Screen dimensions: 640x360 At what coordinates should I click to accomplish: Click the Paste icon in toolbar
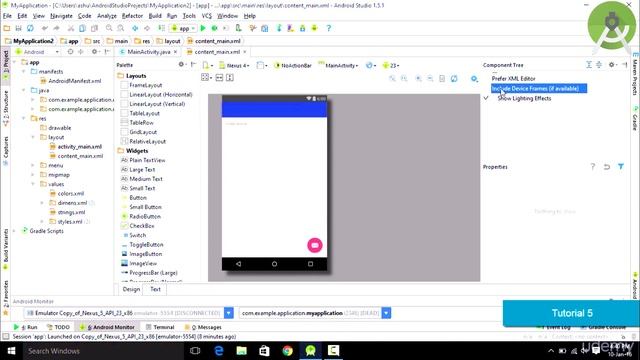(94, 28)
